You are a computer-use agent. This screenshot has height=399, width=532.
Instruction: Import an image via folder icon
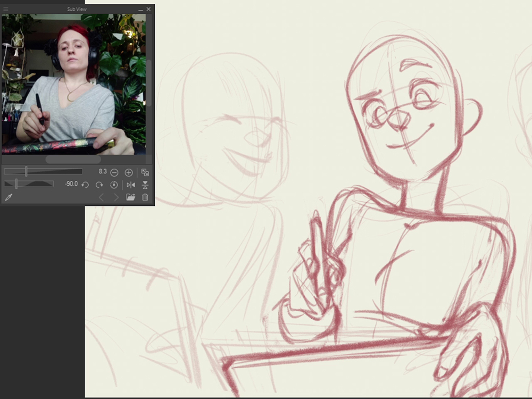pyautogui.click(x=130, y=197)
